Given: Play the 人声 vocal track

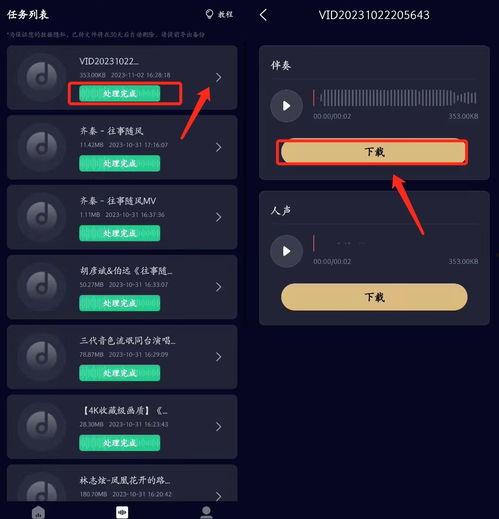Looking at the screenshot, I should (286, 251).
